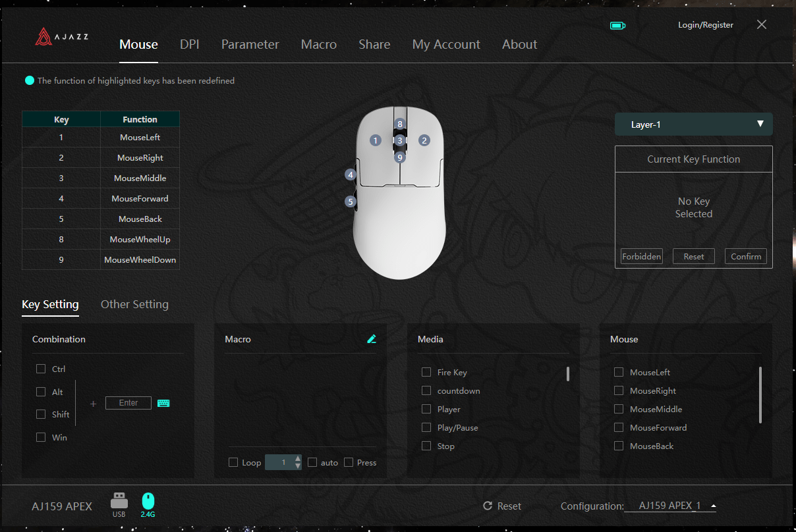Screen dimensions: 796x532
Task: Tick the Loop checkbox in Macro
Action: pyautogui.click(x=233, y=462)
